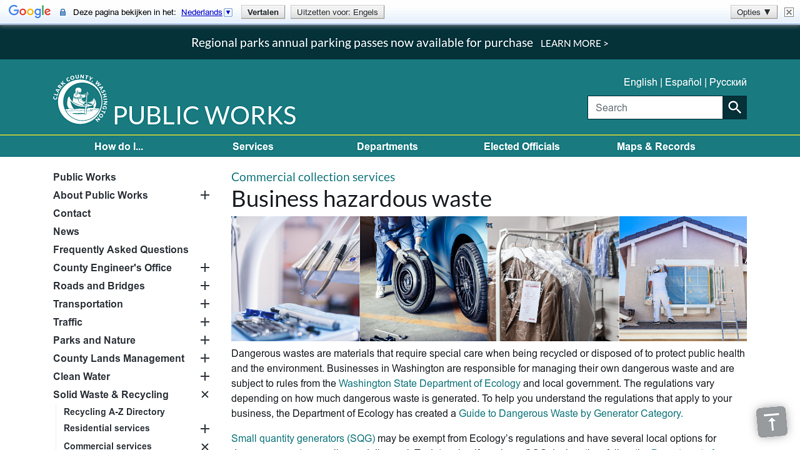This screenshot has height=450, width=800.
Task: Expand County Lands Management section
Action: [x=205, y=358]
